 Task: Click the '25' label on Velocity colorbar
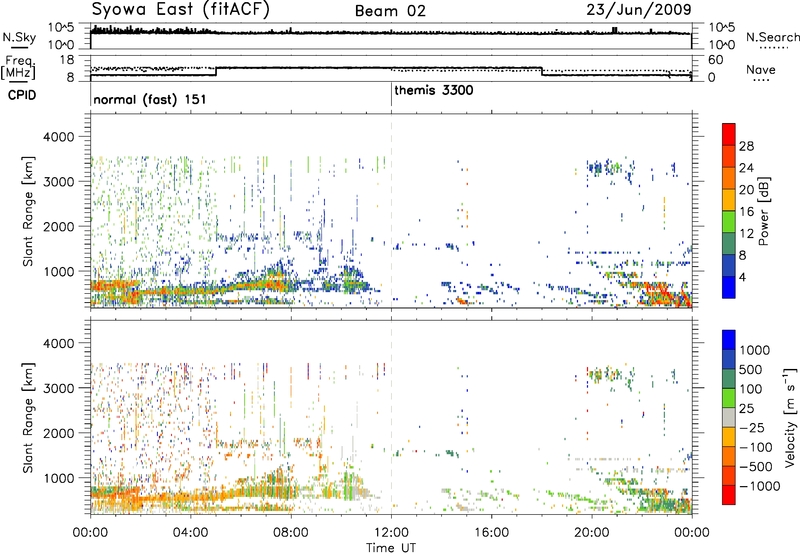[746, 408]
